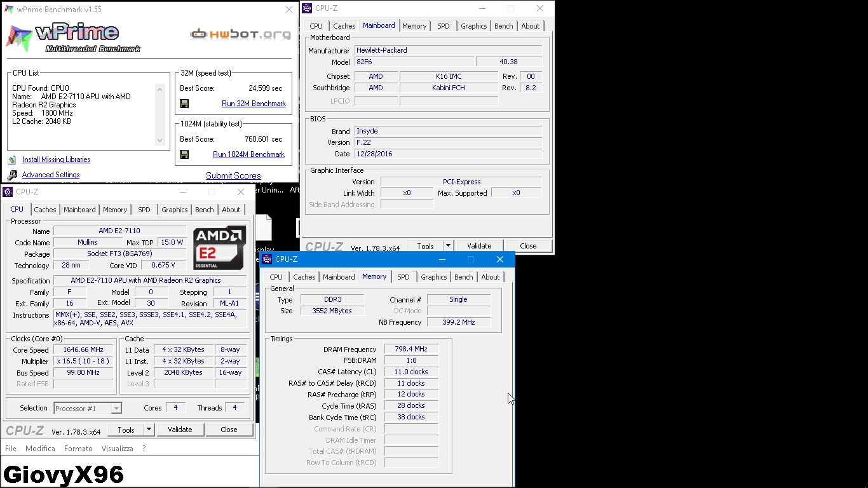Run the 32M Benchmark link
The image size is (868, 488).
click(254, 104)
